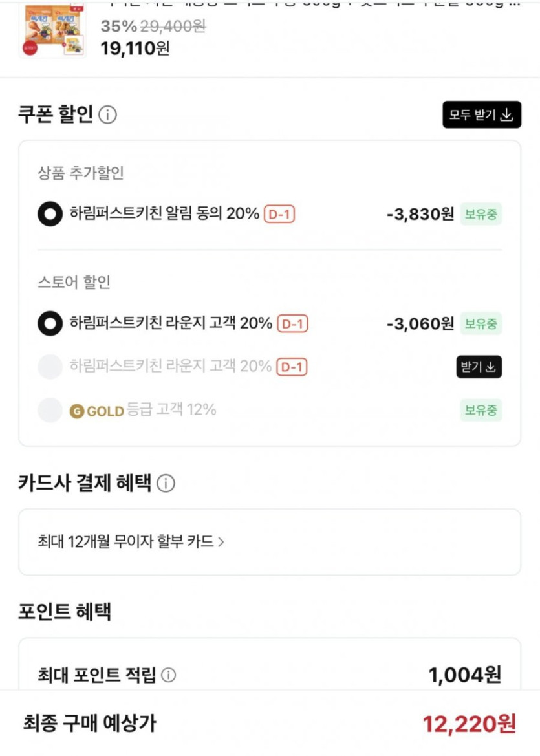Click the GOLD grade badge icon
The height and width of the screenshot is (756, 540).
pos(77,411)
